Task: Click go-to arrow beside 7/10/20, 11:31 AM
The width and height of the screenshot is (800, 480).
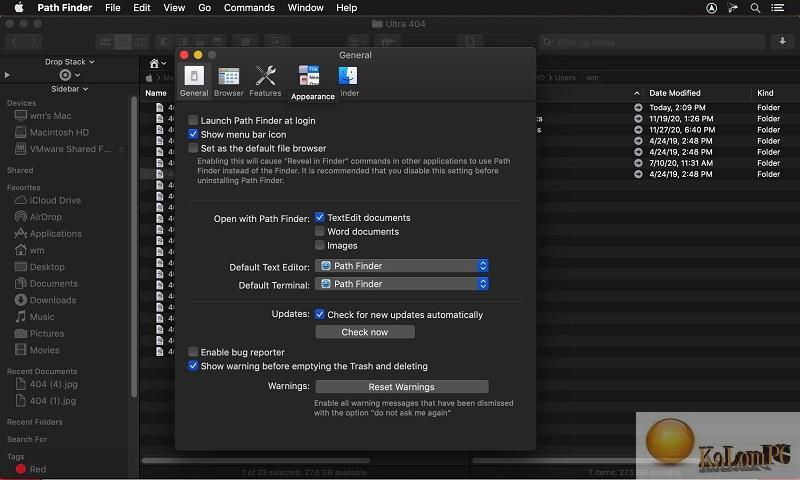Action: pyautogui.click(x=638, y=163)
